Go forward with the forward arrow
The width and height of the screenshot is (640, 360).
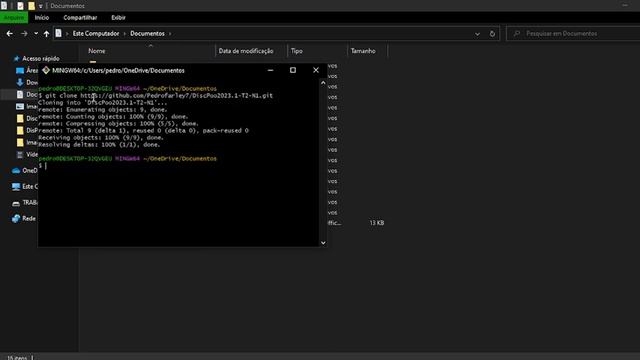[x=24, y=33]
